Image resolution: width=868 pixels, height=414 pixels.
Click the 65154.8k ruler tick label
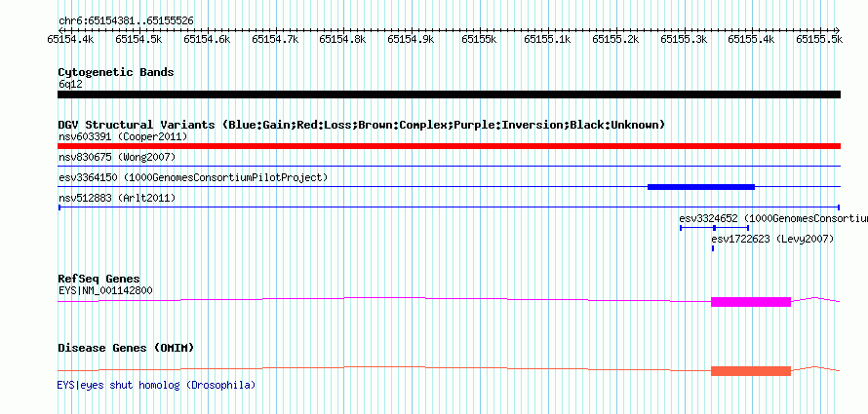(x=342, y=39)
